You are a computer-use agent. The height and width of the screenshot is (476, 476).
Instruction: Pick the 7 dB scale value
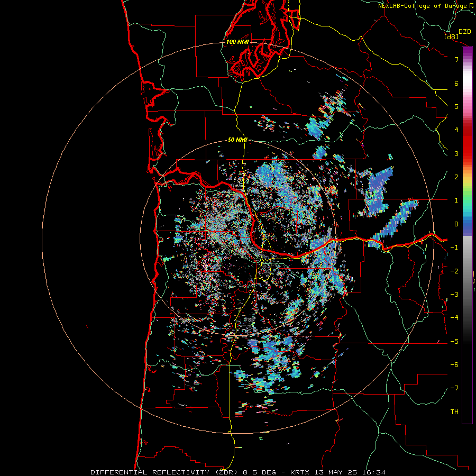pyautogui.click(x=456, y=59)
